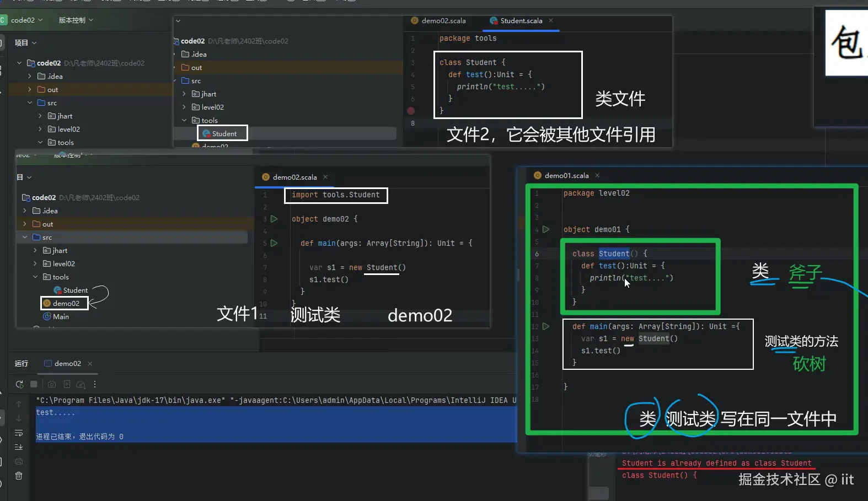Click 'test.....' console output line
This screenshot has height=501, width=868.
(55, 412)
